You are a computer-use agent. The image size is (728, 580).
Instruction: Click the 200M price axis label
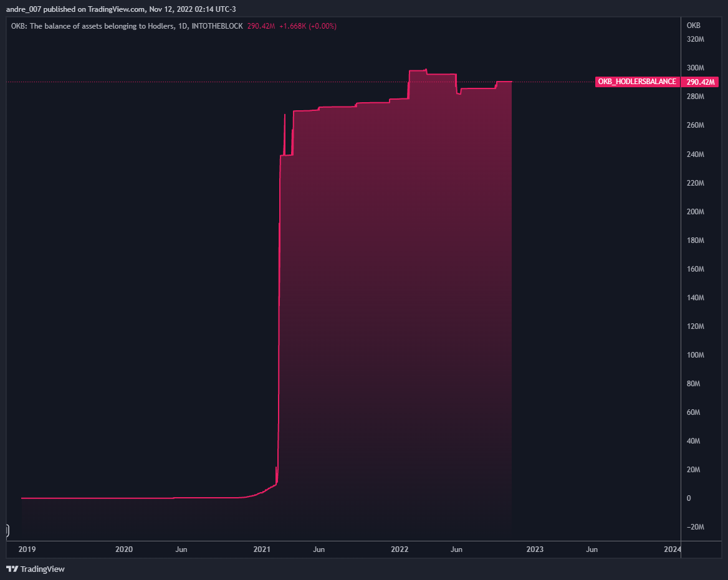click(696, 212)
